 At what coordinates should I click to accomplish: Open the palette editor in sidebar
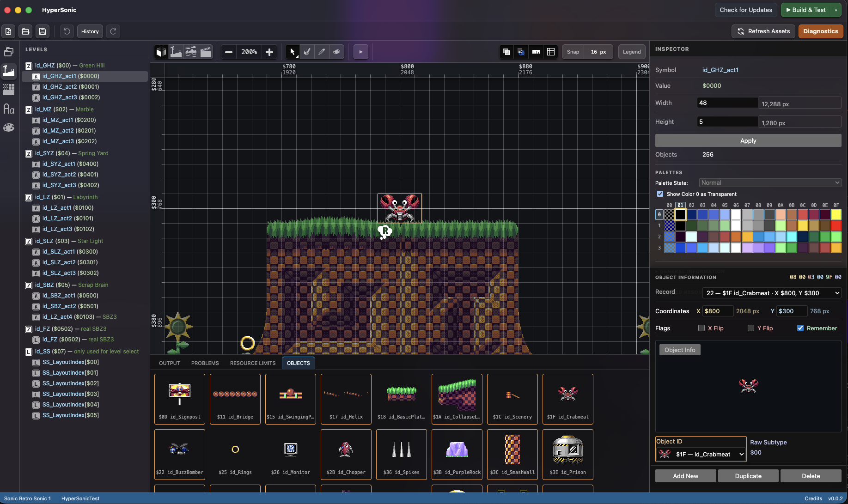tap(9, 128)
